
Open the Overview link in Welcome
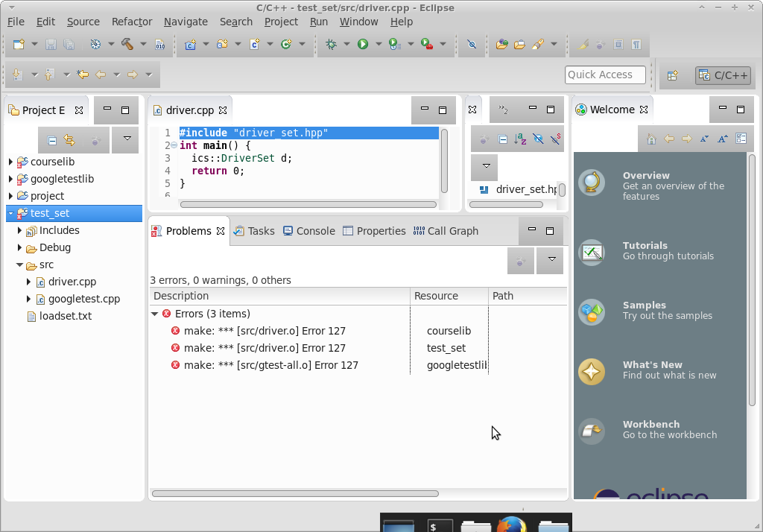point(646,176)
